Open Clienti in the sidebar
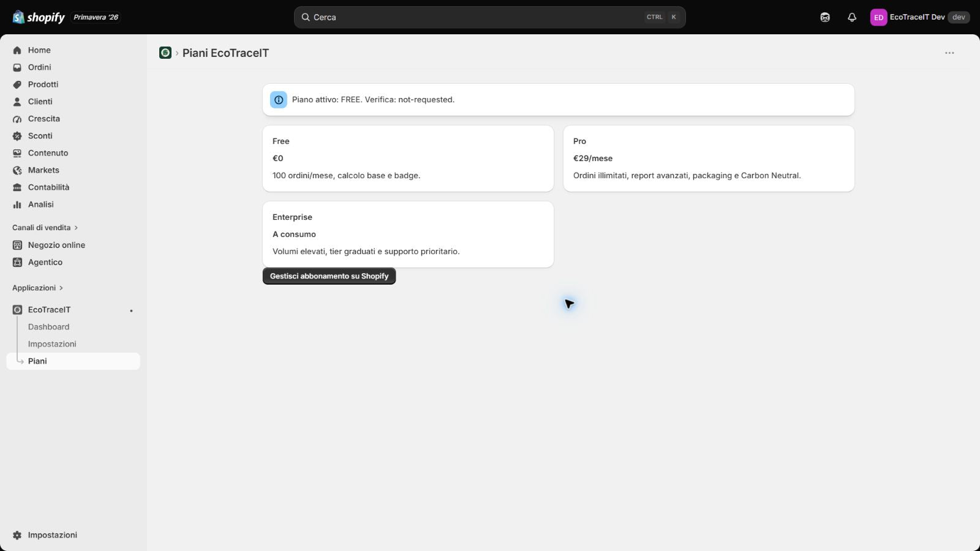The image size is (980, 551). click(x=73, y=102)
